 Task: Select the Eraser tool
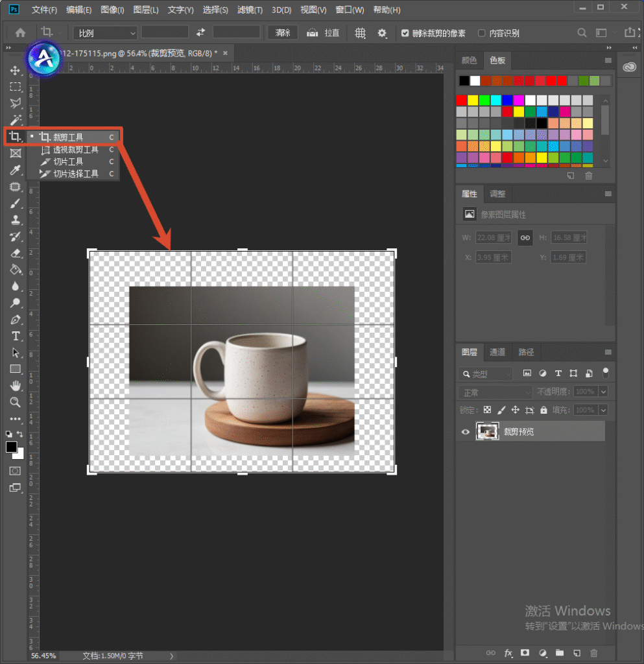tap(16, 254)
